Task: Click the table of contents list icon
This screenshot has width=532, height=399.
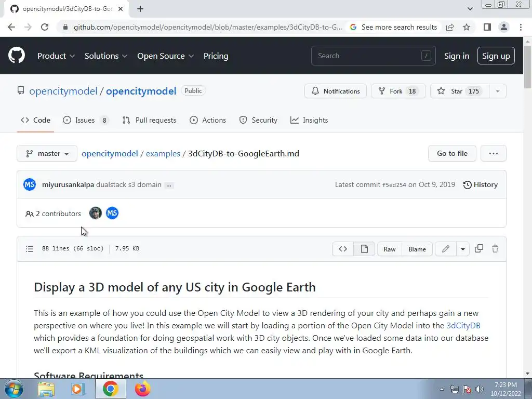Action: tap(30, 249)
